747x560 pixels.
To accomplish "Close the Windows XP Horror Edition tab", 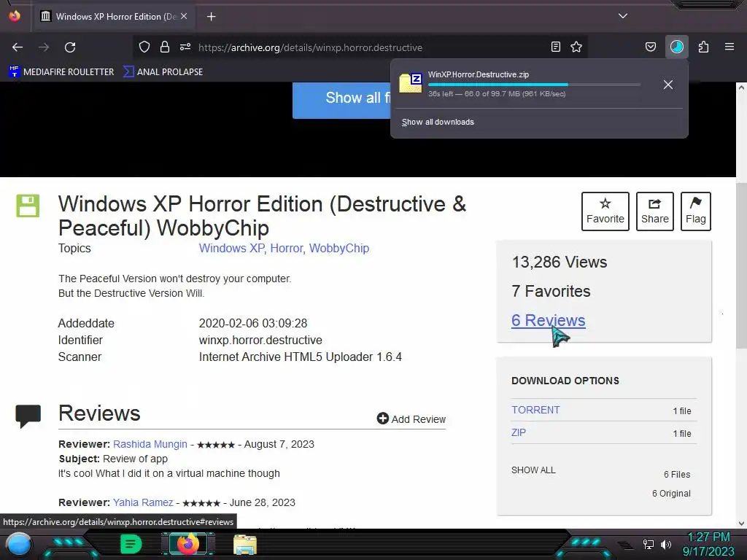I will [184, 16].
